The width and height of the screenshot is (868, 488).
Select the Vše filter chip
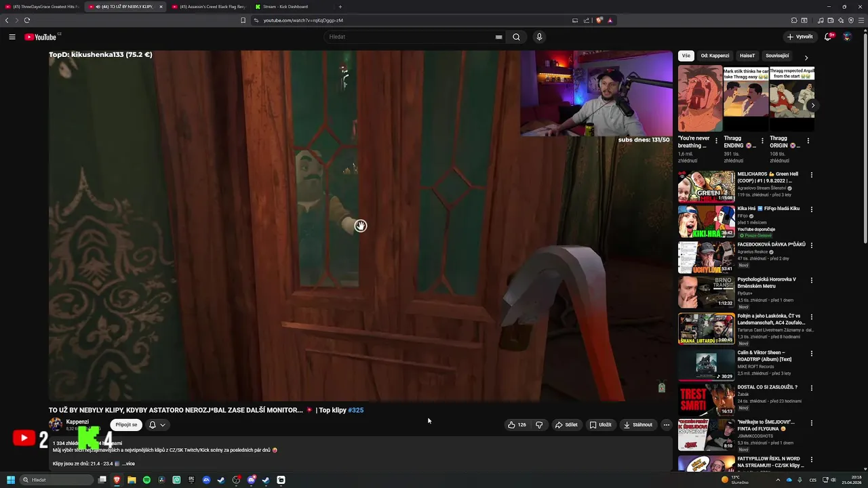(x=686, y=56)
